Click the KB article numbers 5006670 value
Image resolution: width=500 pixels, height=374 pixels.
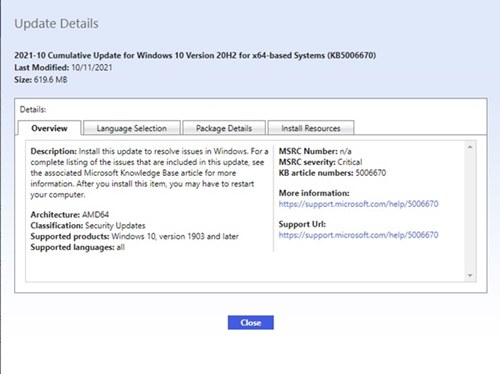click(371, 173)
